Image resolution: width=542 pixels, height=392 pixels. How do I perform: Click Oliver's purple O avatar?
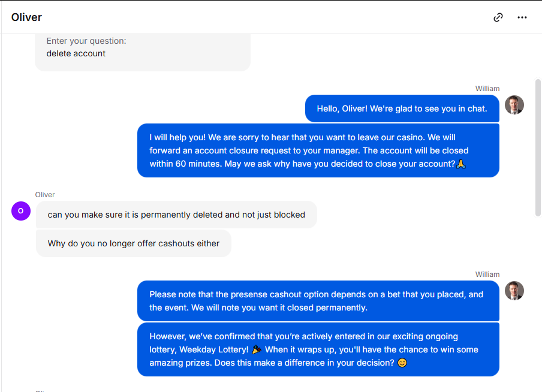[x=21, y=211]
